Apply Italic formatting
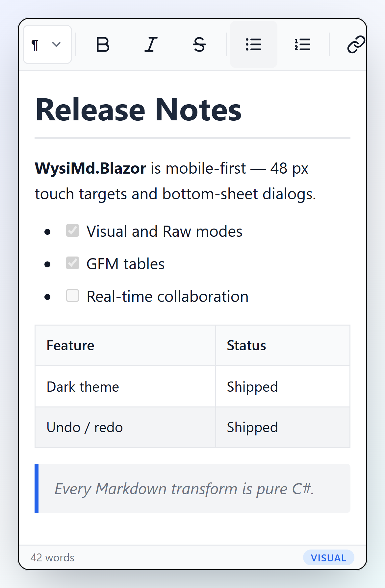This screenshot has height=588, width=385. pyautogui.click(x=151, y=44)
